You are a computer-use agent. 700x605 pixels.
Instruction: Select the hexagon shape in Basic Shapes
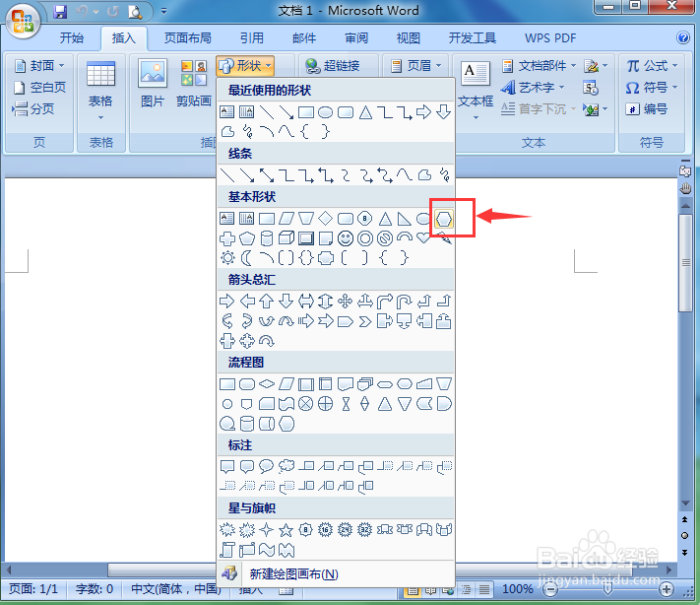pos(444,219)
